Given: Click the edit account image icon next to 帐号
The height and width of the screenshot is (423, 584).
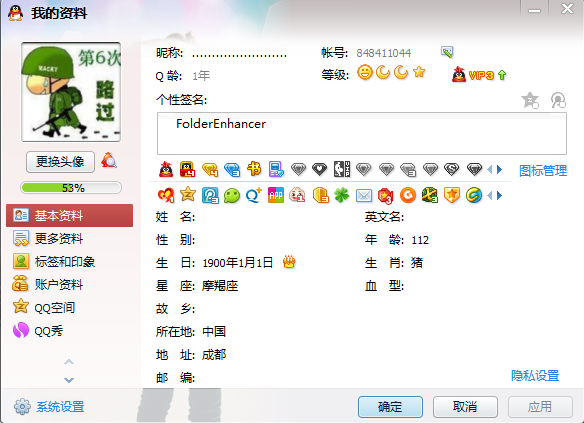Looking at the screenshot, I should tap(447, 52).
